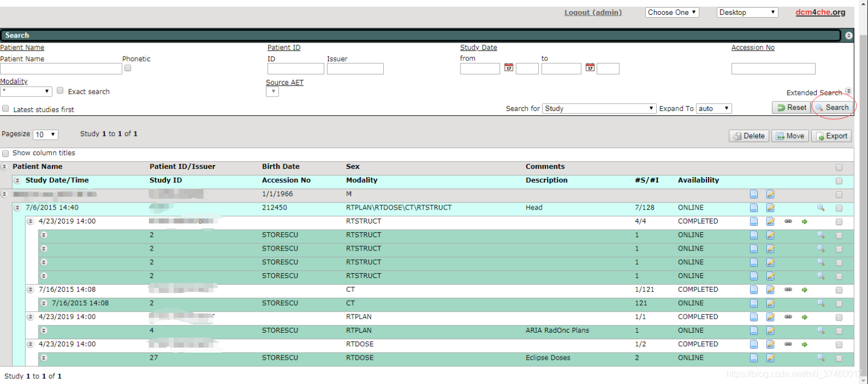Click Logout (admin) link
The width and height of the screenshot is (868, 384).
click(593, 13)
